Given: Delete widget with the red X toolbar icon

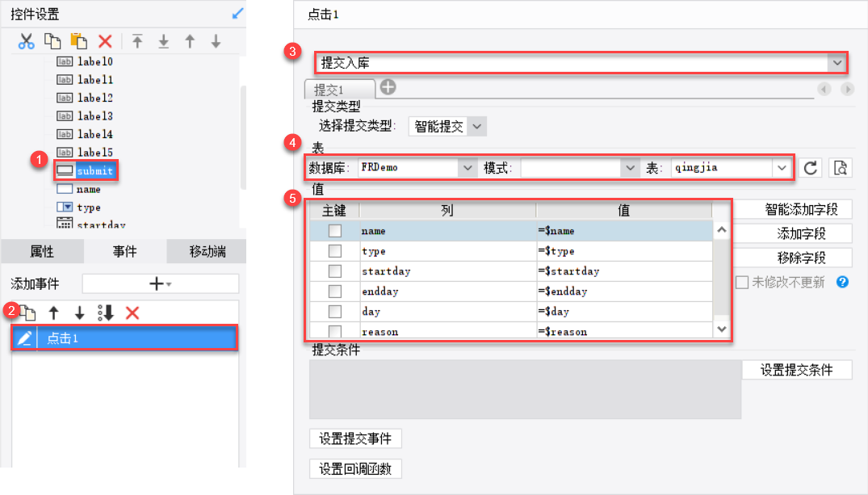Looking at the screenshot, I should 105,41.
